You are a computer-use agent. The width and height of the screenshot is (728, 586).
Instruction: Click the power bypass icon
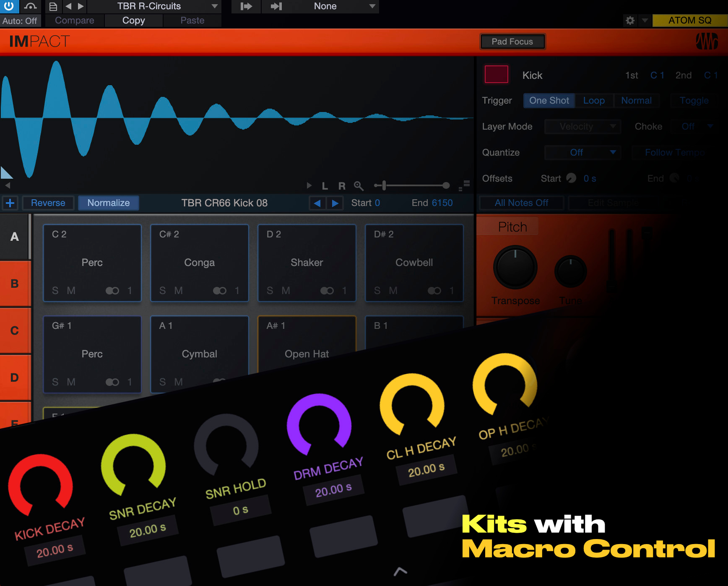click(9, 6)
